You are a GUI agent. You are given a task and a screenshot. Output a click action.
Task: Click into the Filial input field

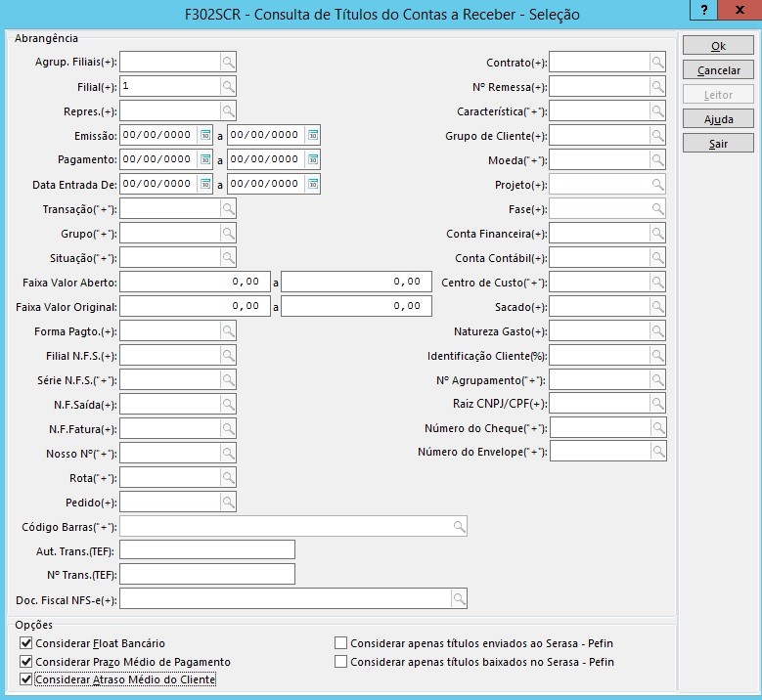168,87
